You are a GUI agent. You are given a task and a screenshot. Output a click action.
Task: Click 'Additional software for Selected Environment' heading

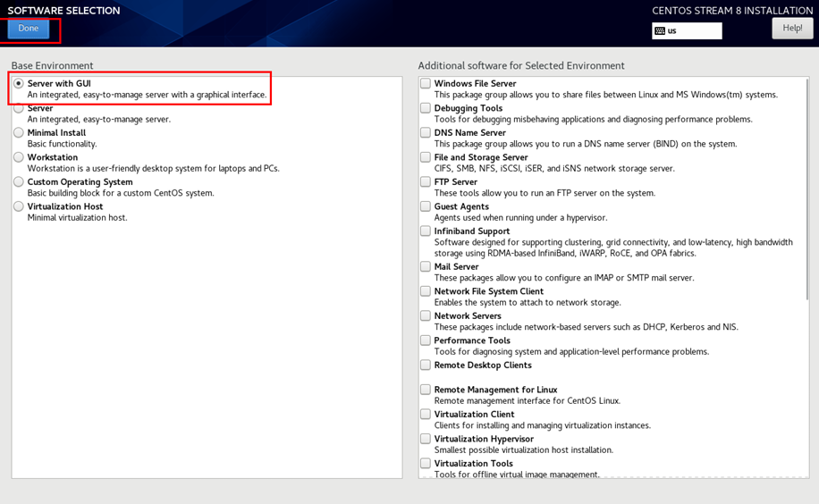coord(521,65)
